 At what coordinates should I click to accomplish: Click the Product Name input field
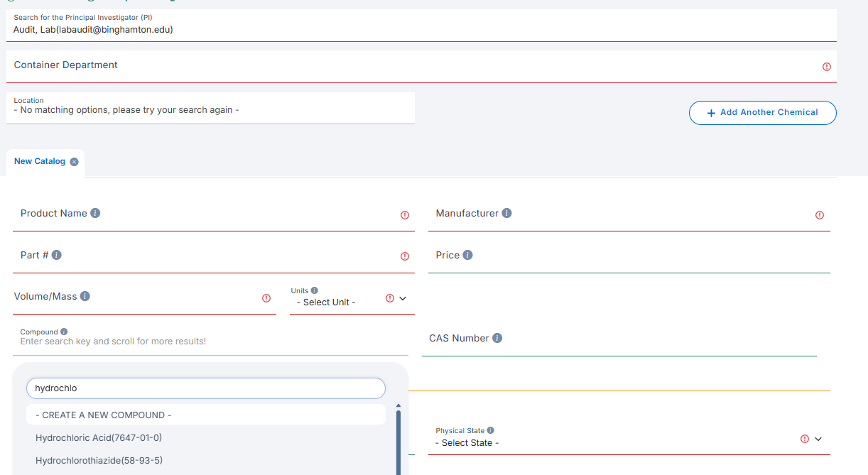[x=214, y=214]
